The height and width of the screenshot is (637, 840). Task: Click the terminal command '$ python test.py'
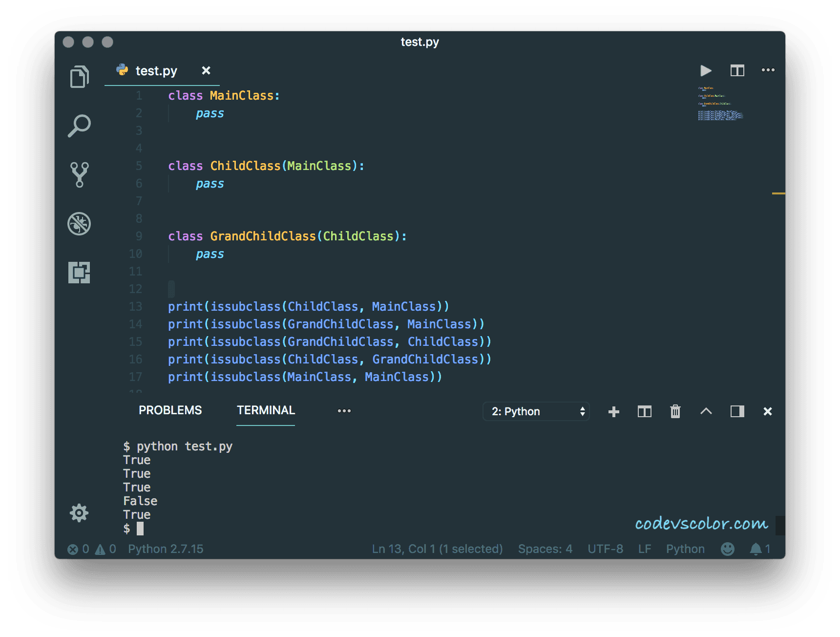pyautogui.click(x=178, y=446)
